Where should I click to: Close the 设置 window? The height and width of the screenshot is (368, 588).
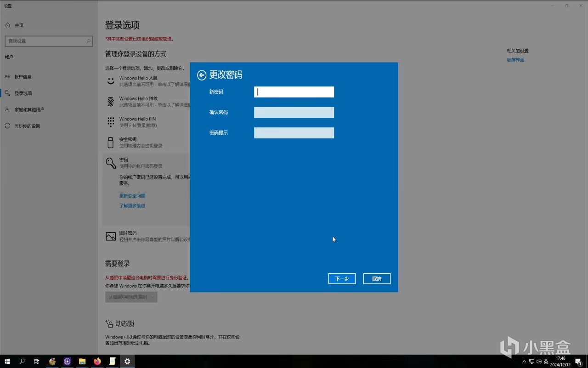[x=581, y=6]
